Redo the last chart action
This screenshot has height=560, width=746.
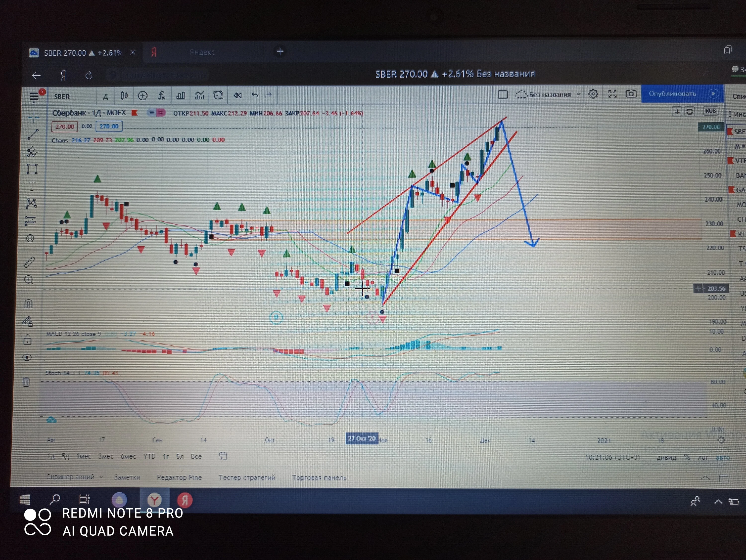pos(268,95)
